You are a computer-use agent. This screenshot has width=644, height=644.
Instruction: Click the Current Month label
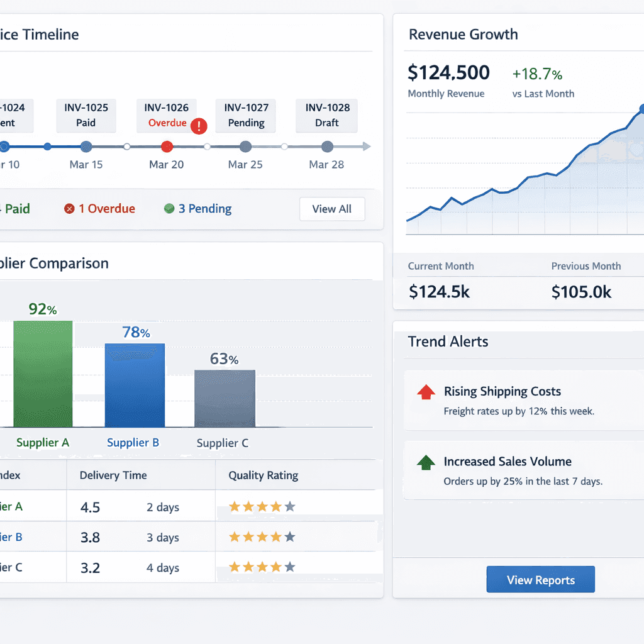pyautogui.click(x=441, y=266)
